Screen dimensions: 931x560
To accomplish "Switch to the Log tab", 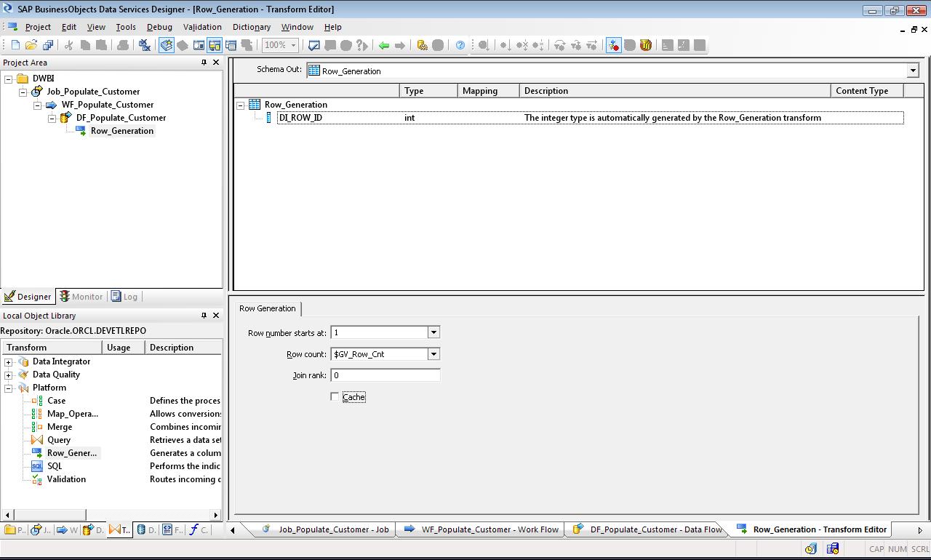I will pos(124,297).
